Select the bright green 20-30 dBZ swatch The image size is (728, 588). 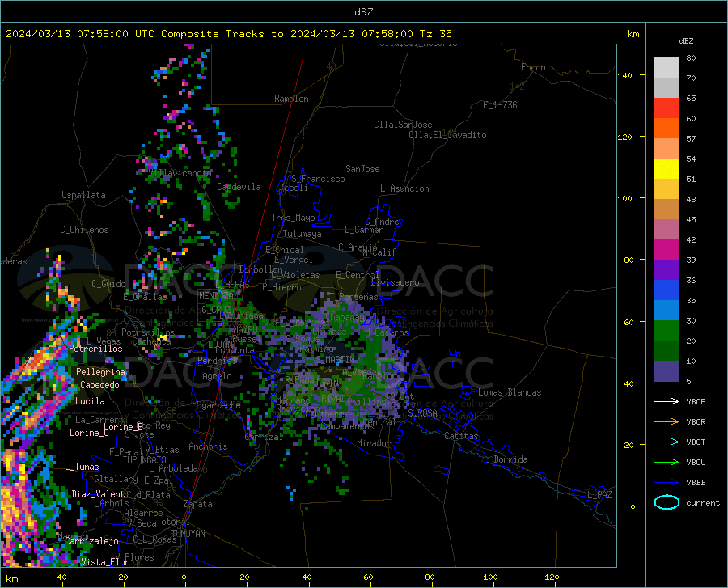point(667,331)
